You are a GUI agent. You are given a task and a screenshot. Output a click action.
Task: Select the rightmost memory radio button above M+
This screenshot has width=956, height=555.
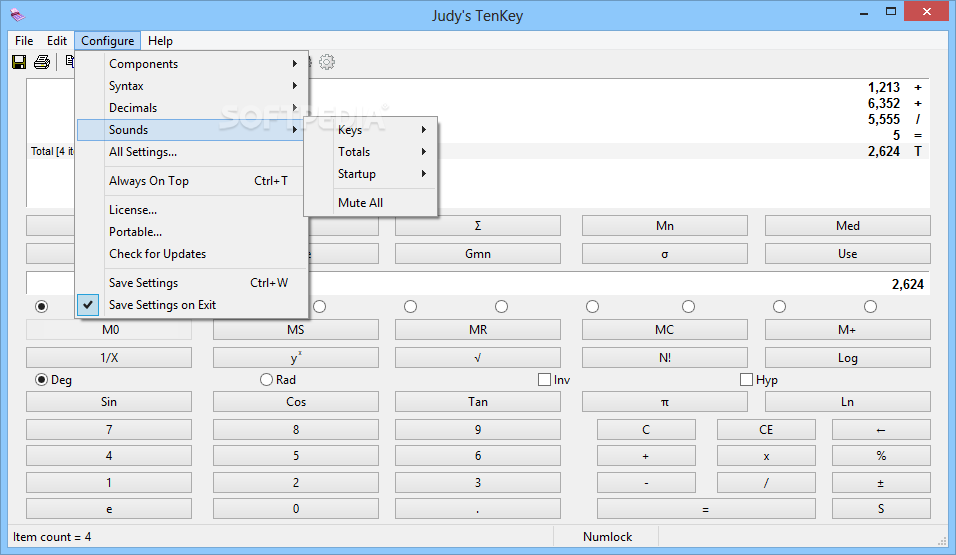click(871, 306)
